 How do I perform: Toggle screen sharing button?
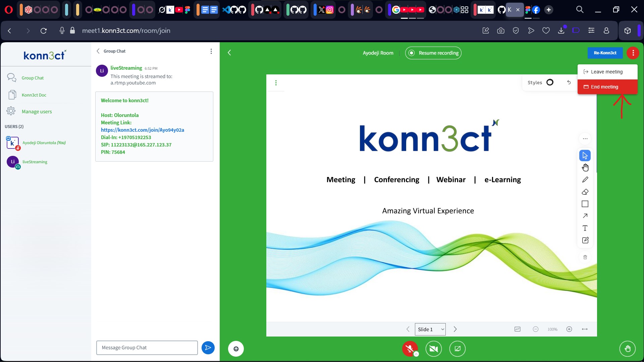457,349
